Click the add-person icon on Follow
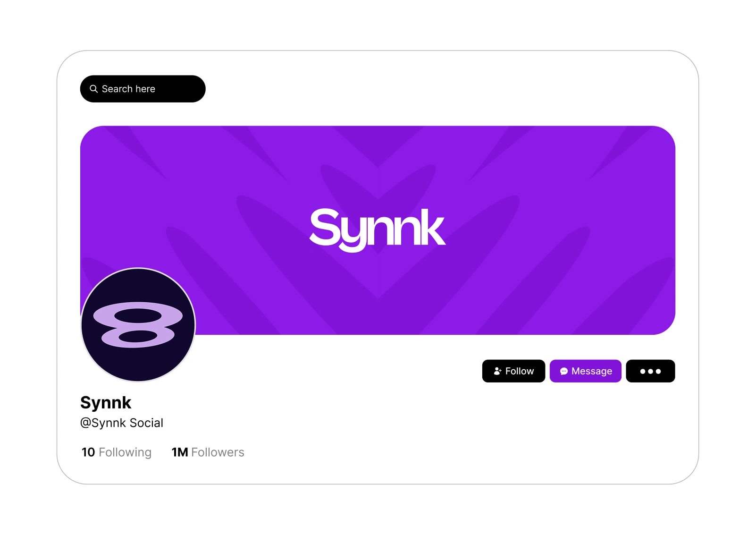Image resolution: width=756 pixels, height=535 pixels. coord(497,371)
